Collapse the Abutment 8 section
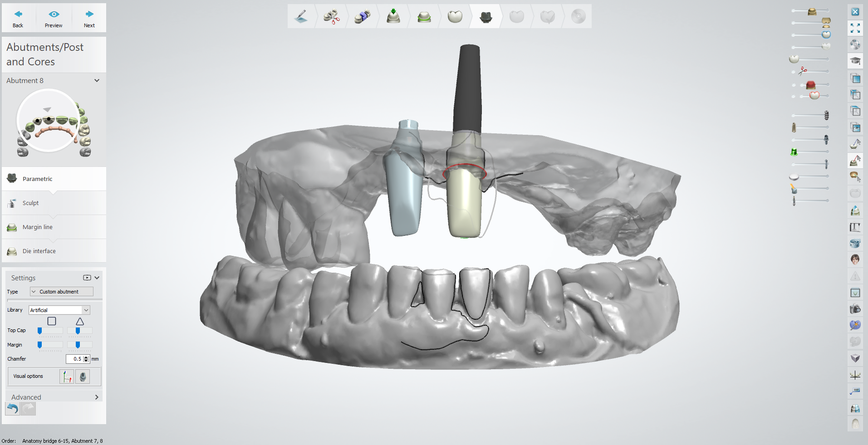This screenshot has height=445, width=868. pyautogui.click(x=97, y=80)
